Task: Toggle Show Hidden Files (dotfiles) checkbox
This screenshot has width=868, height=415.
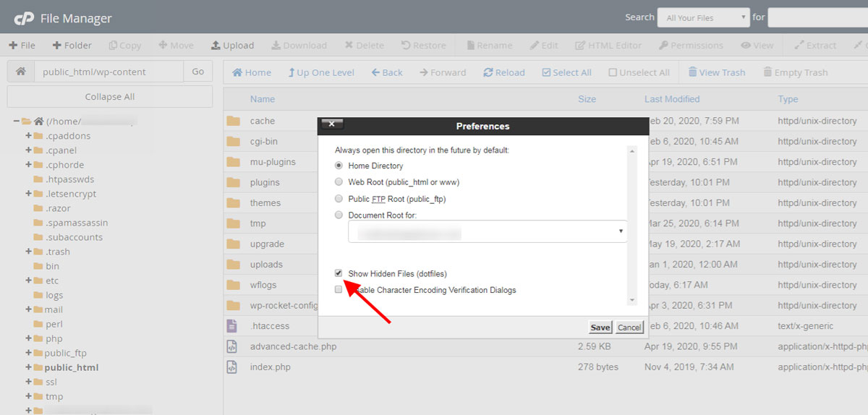Action: [x=339, y=273]
